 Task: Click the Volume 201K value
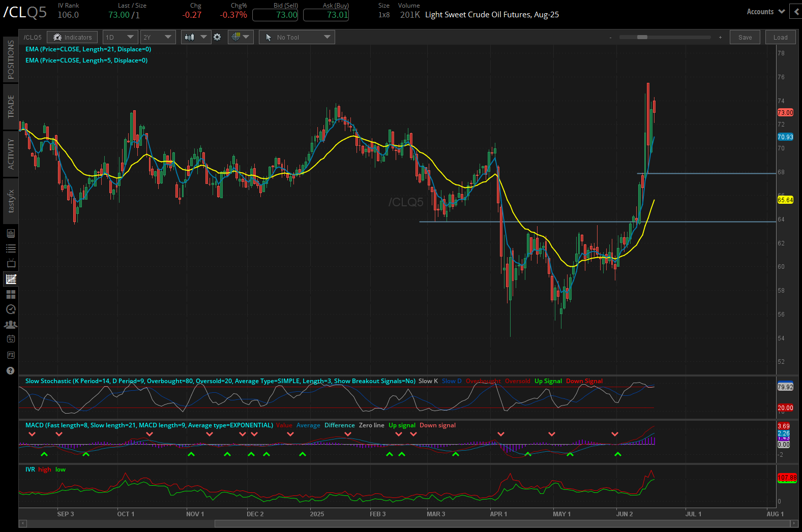(x=410, y=15)
